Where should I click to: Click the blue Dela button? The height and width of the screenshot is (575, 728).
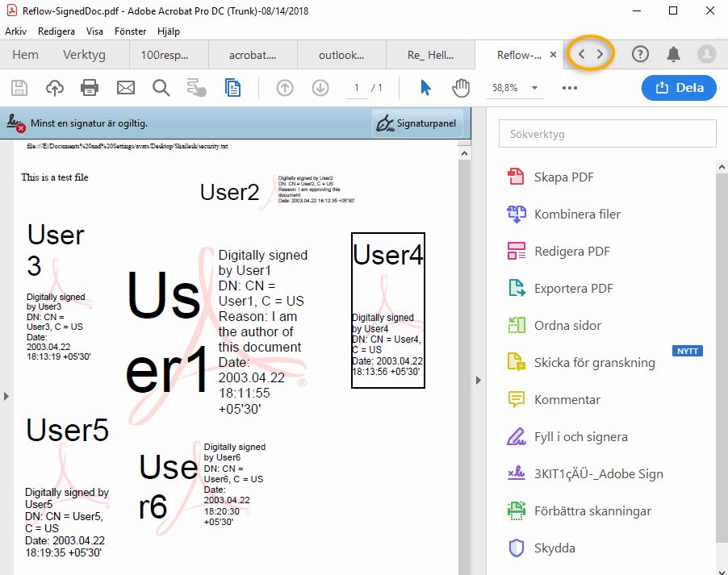679,87
